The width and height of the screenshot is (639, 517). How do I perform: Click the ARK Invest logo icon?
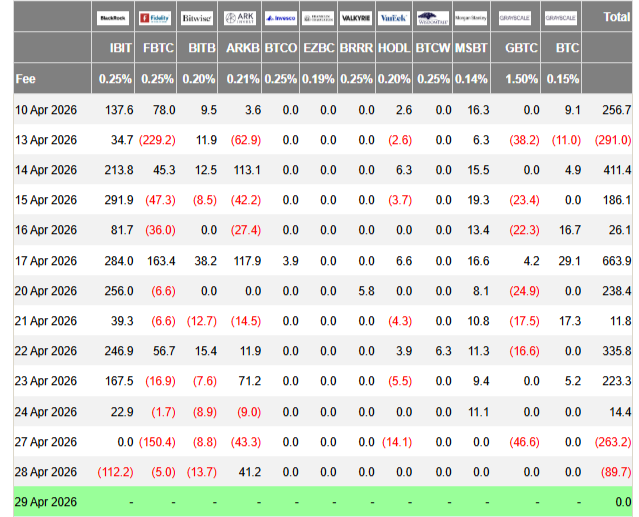(x=240, y=18)
